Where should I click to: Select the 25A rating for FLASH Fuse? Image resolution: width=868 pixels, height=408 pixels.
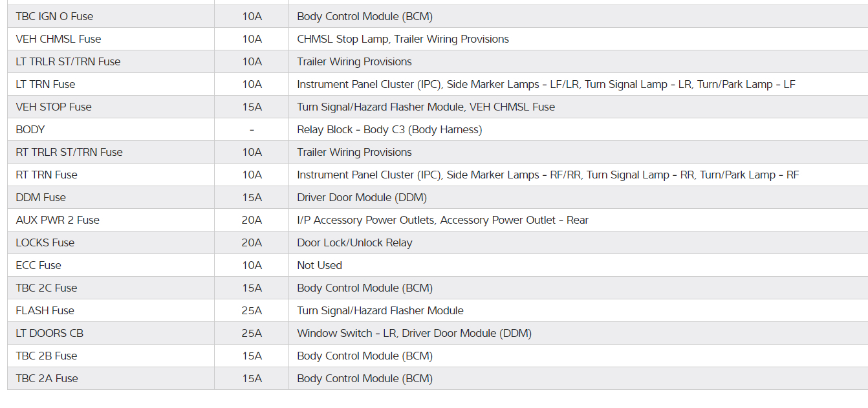(252, 310)
